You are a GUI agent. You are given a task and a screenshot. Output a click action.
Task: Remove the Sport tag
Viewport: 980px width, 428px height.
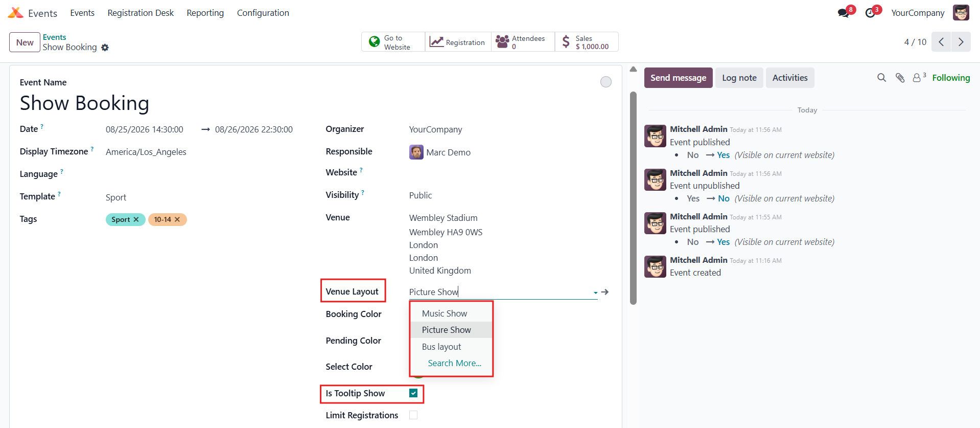tap(136, 219)
